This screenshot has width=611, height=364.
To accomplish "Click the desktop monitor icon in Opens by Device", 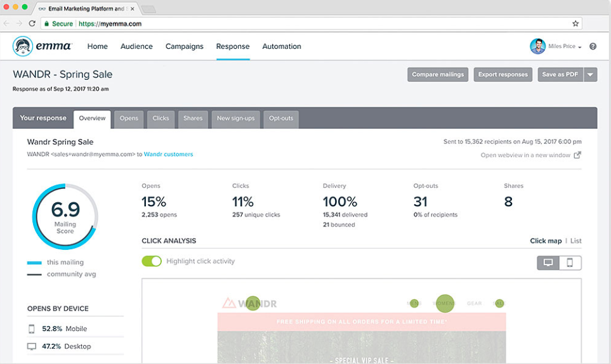I will (x=32, y=346).
